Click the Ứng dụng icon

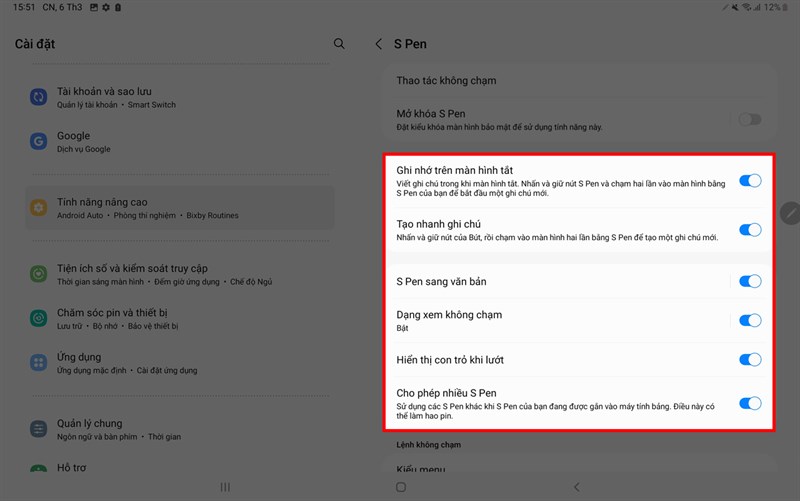(38, 363)
